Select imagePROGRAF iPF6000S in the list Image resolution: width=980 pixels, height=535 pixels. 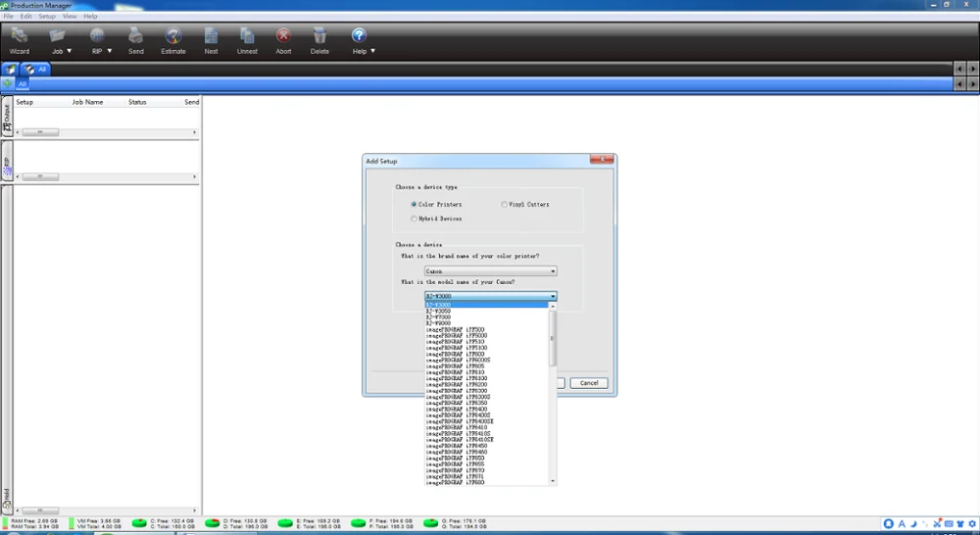coord(487,360)
